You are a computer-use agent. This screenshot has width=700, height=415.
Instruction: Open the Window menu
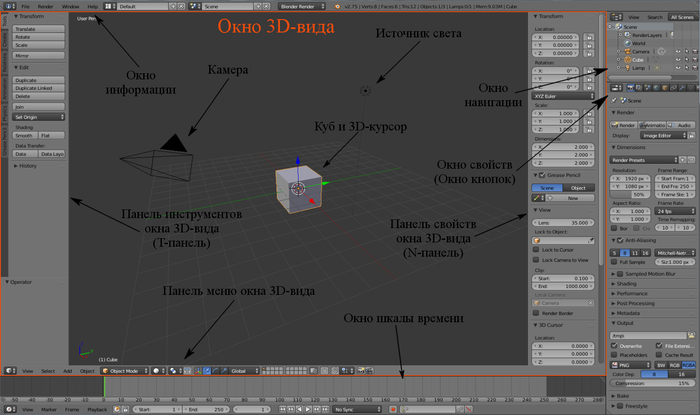pos(70,6)
